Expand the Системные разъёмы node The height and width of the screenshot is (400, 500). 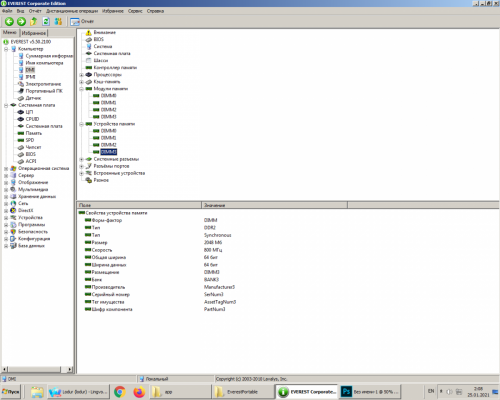point(81,159)
